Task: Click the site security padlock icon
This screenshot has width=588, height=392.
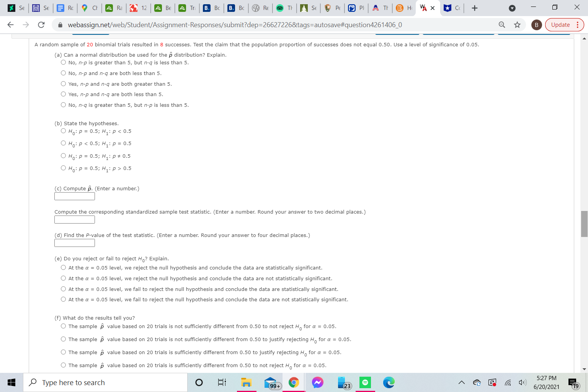Action: pyautogui.click(x=60, y=24)
